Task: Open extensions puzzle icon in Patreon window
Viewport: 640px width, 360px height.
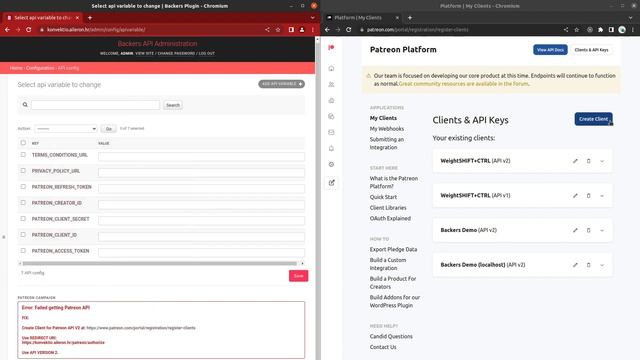Action: click(x=600, y=29)
